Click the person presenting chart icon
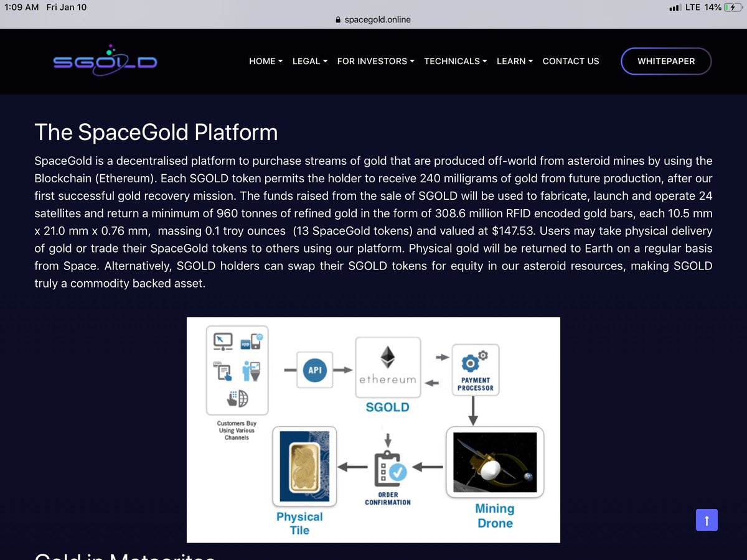747x560 pixels. [x=252, y=370]
